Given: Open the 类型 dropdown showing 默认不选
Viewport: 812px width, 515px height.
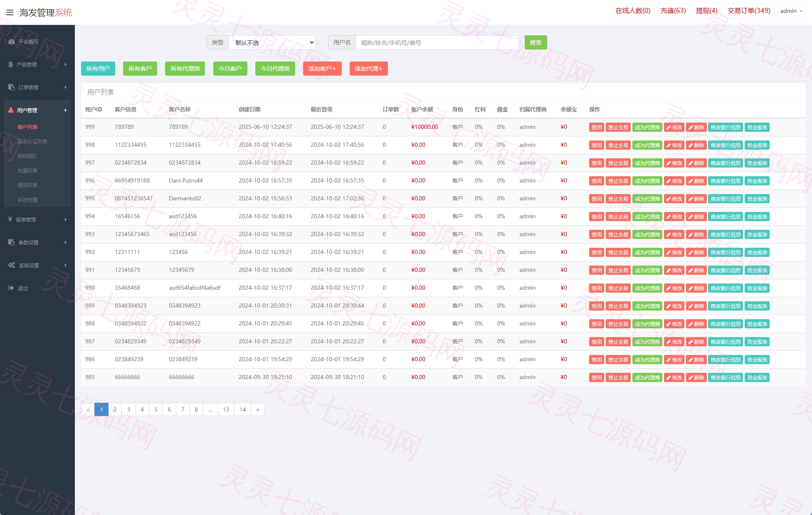Looking at the screenshot, I should coord(272,42).
